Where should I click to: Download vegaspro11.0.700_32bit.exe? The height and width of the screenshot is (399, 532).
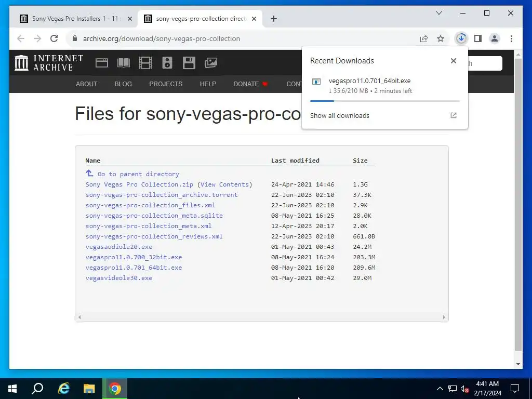[134, 257]
